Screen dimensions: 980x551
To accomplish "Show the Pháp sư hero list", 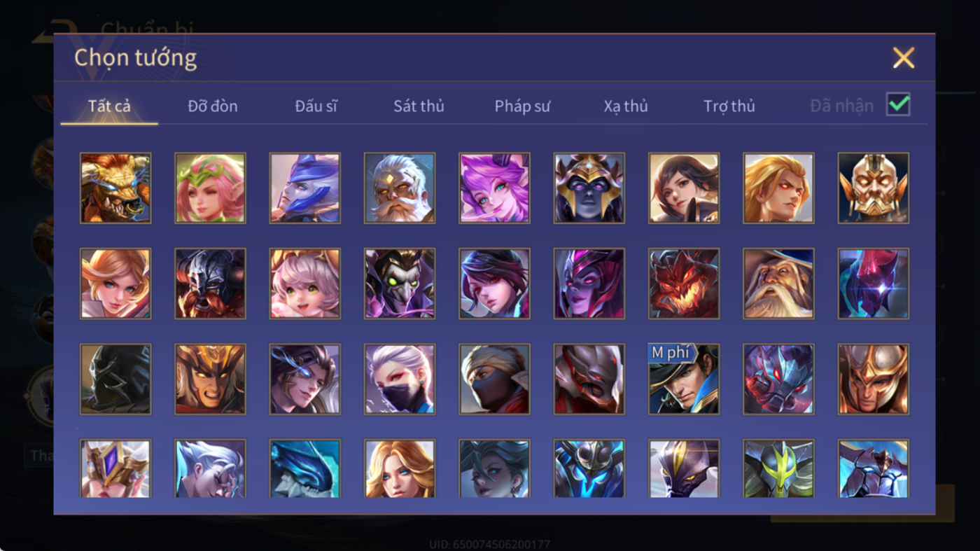I will (x=522, y=106).
